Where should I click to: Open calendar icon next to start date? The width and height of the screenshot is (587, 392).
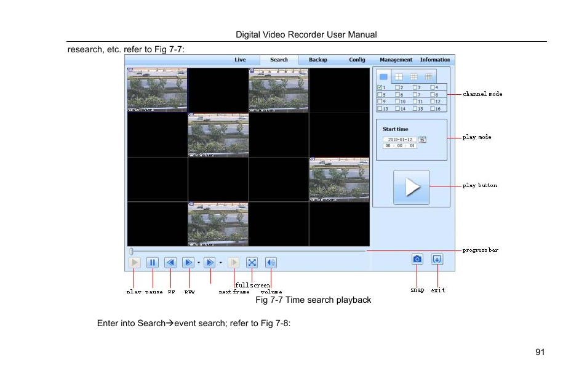point(422,140)
